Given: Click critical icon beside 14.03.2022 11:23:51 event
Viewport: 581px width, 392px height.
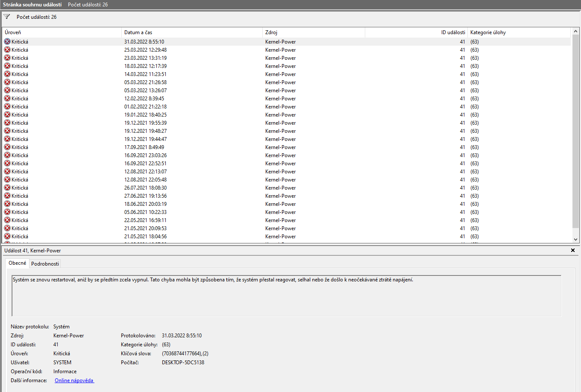Looking at the screenshot, I should tap(7, 74).
